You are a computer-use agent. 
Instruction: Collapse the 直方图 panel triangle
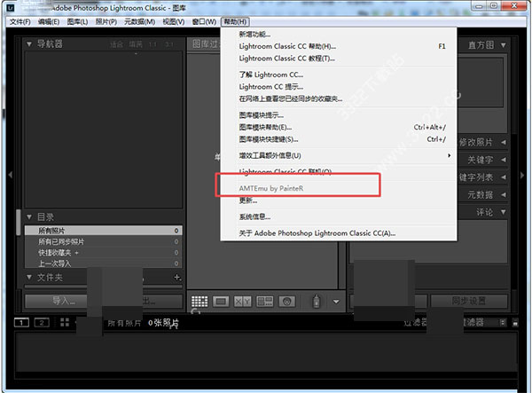(503, 44)
